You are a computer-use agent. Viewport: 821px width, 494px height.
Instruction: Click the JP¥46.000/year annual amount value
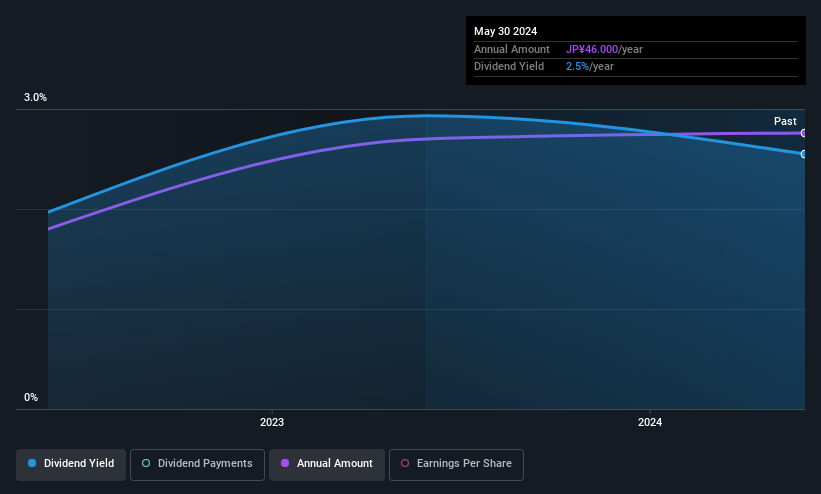point(604,49)
